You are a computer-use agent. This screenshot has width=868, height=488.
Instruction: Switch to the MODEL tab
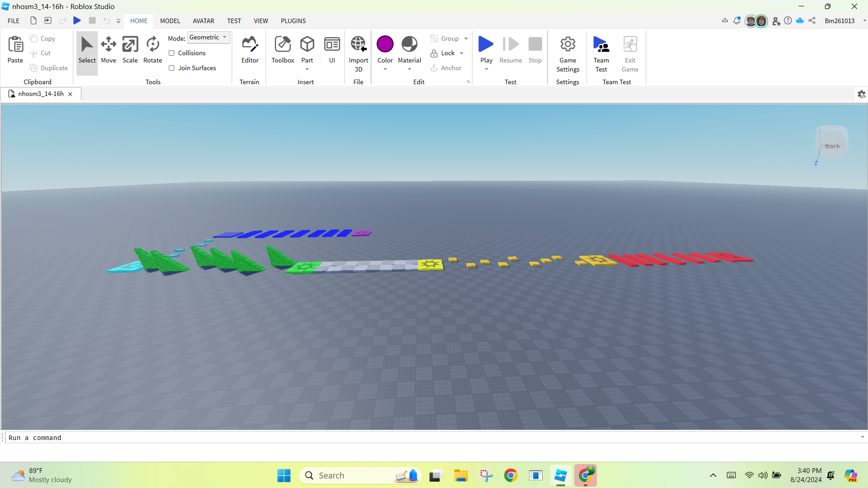click(170, 21)
